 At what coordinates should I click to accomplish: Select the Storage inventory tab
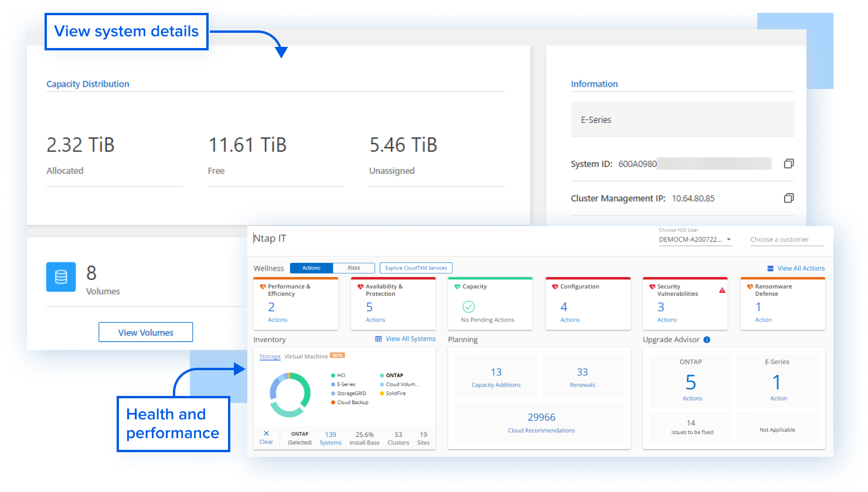pos(270,356)
